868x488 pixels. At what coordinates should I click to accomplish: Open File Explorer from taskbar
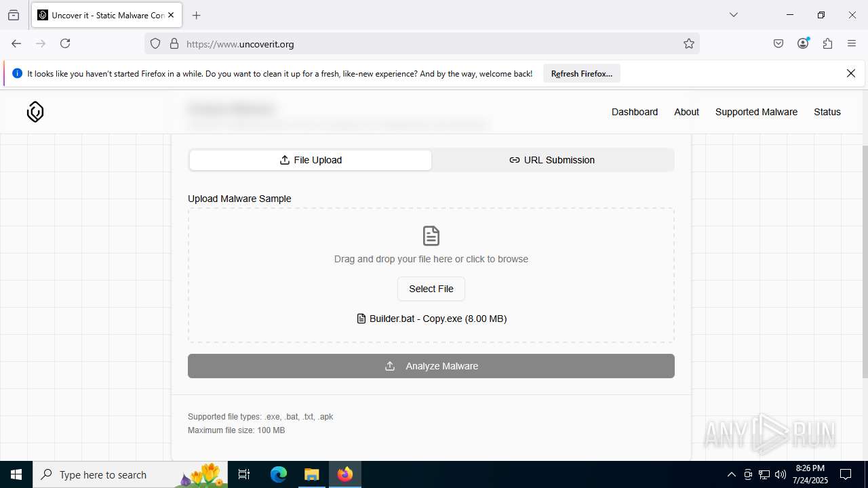[x=311, y=474]
